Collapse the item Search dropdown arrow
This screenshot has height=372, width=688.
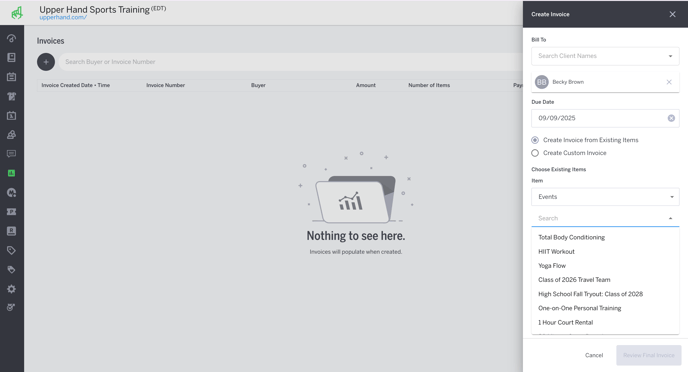point(670,218)
